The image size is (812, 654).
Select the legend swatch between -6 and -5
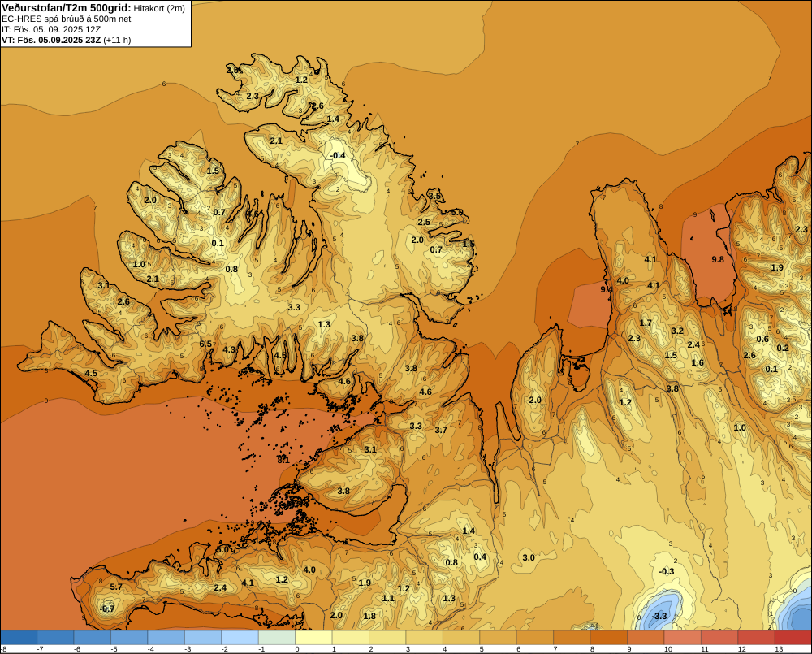pyautogui.click(x=93, y=637)
